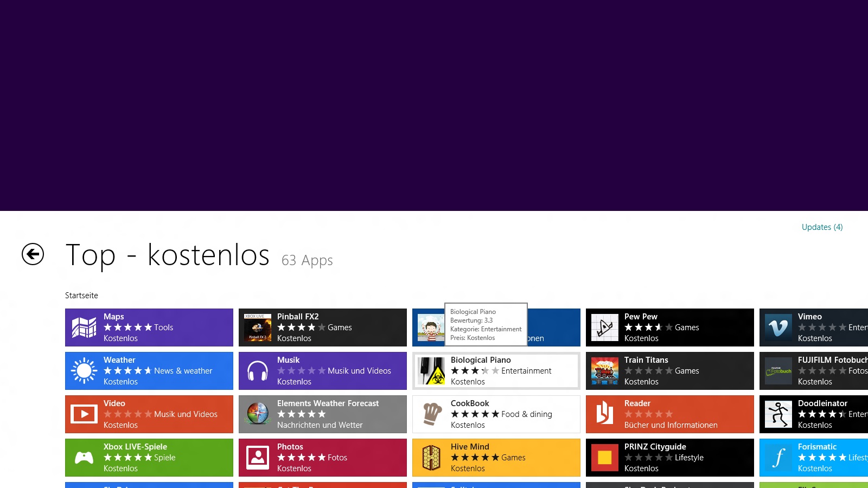
Task: Select the Pinball FX2 title
Action: [298, 317]
